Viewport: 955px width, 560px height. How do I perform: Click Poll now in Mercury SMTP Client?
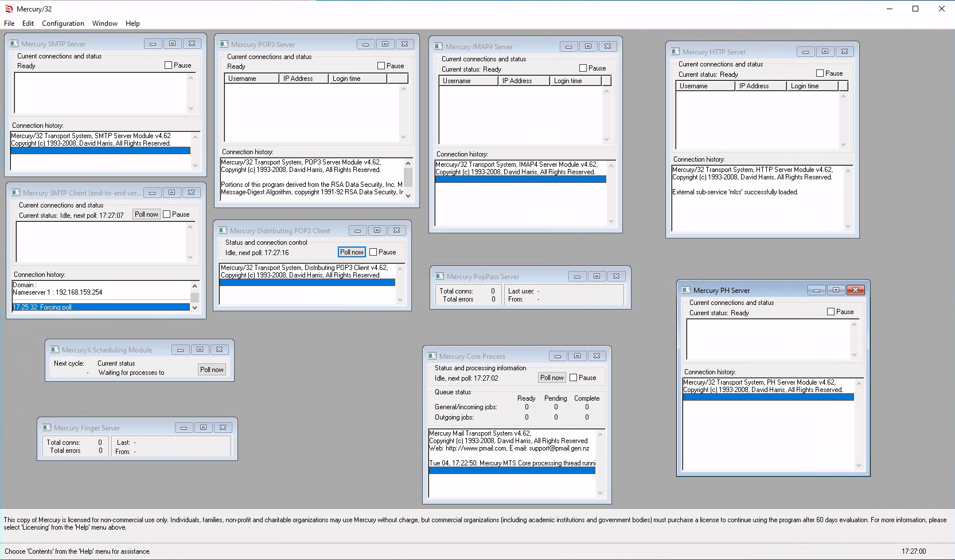tap(146, 214)
